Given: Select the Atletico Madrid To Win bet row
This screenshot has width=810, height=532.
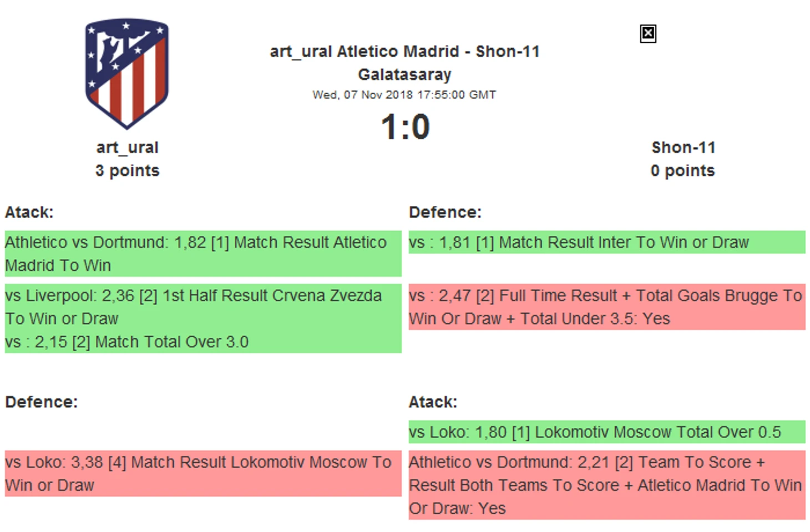Looking at the screenshot, I should (203, 254).
